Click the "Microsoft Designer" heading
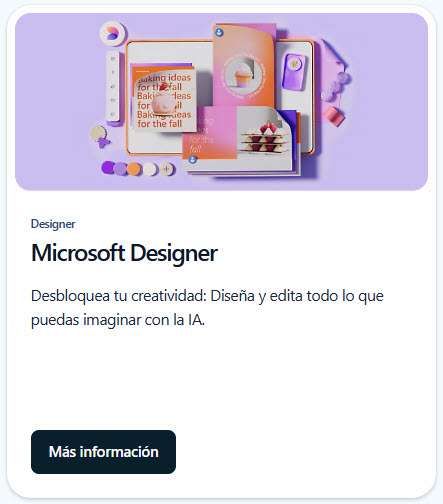This screenshot has width=443, height=504. (x=124, y=253)
